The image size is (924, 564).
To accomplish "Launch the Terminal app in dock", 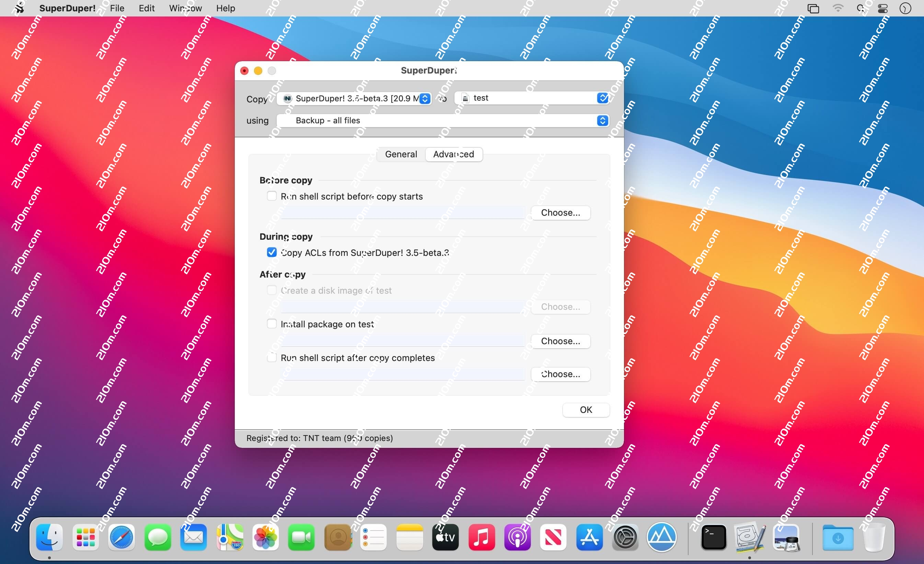I will coord(713,537).
